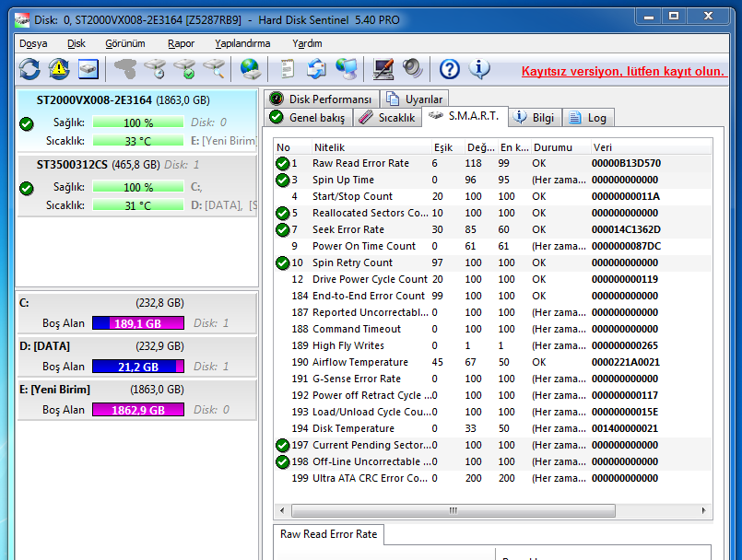Click the green status check of ST3500312CS disk
Image resolution: width=742 pixels, height=560 pixels.
pyautogui.click(x=27, y=188)
